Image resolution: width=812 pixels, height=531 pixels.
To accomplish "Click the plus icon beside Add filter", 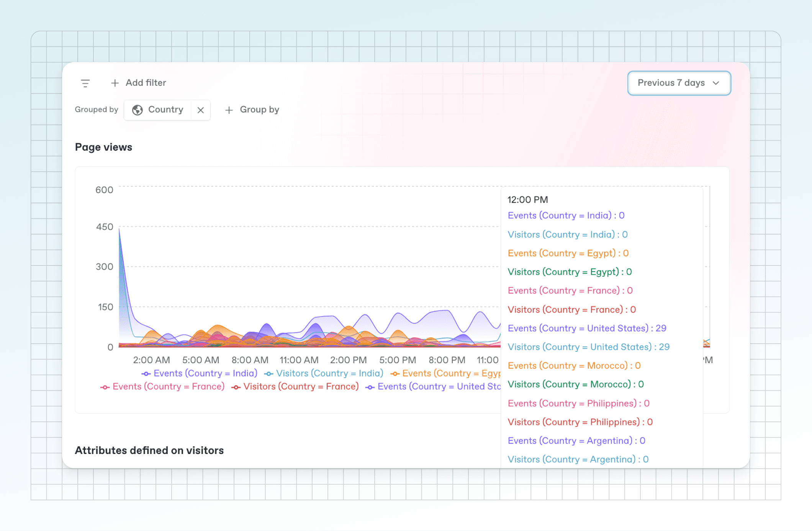I will [x=115, y=83].
